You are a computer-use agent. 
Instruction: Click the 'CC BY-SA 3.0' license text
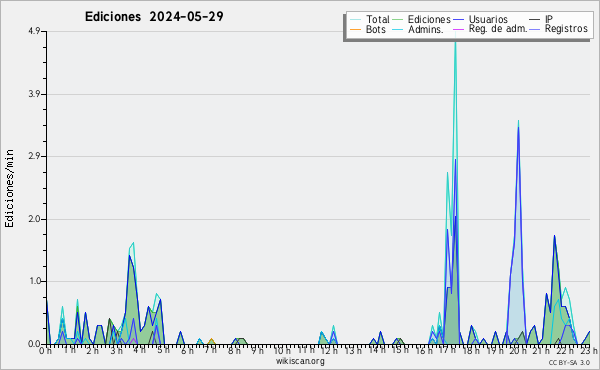(x=569, y=362)
